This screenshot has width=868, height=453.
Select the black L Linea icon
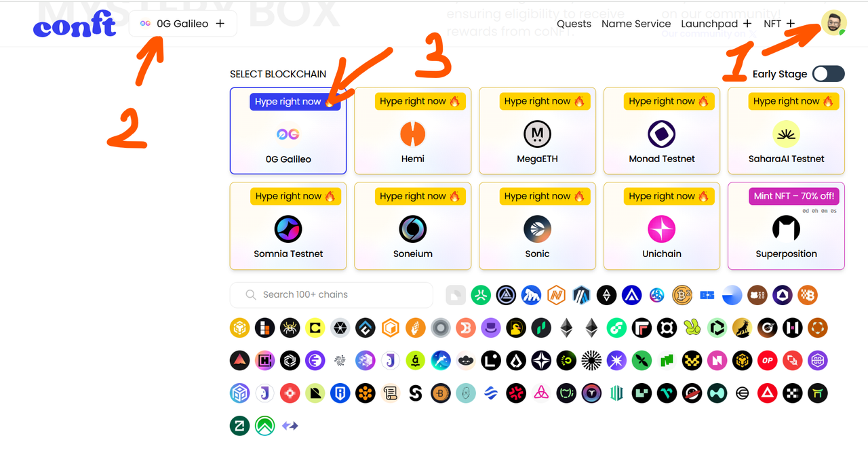(x=491, y=361)
